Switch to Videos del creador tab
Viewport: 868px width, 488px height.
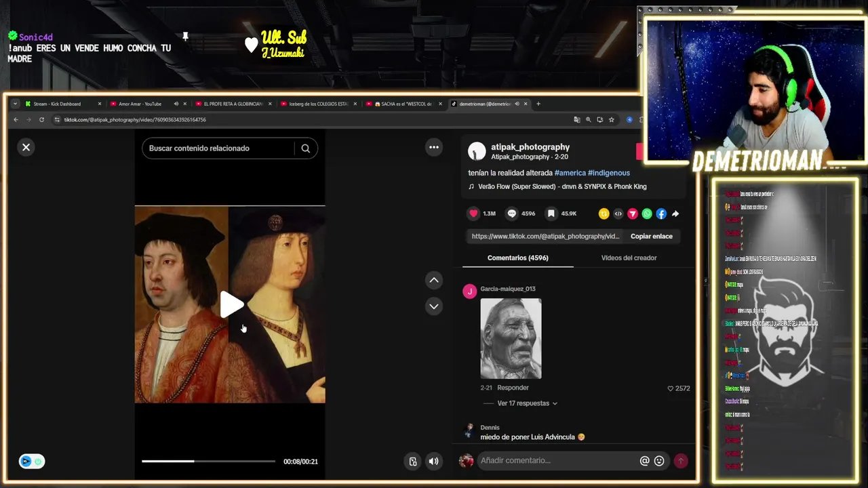tap(629, 258)
